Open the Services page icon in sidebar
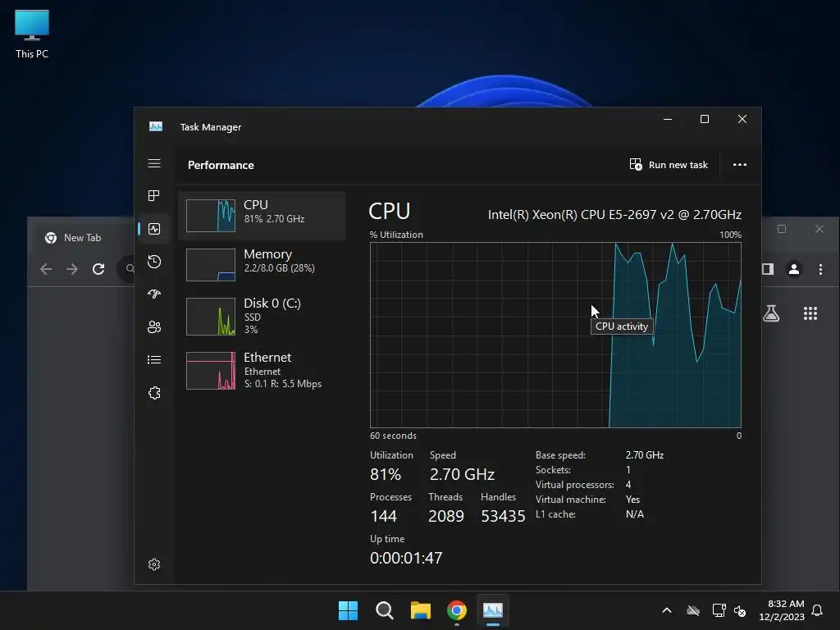The image size is (840, 630). 154,393
